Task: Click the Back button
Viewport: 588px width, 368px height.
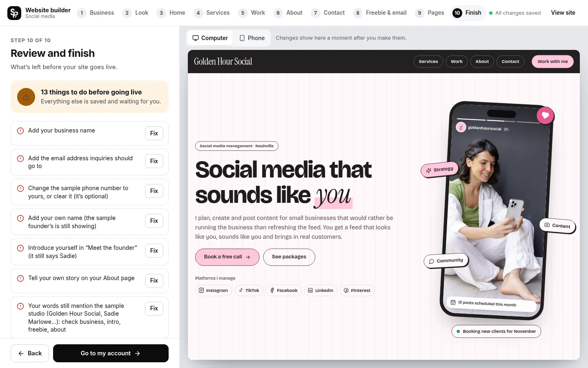Action: pyautogui.click(x=30, y=353)
